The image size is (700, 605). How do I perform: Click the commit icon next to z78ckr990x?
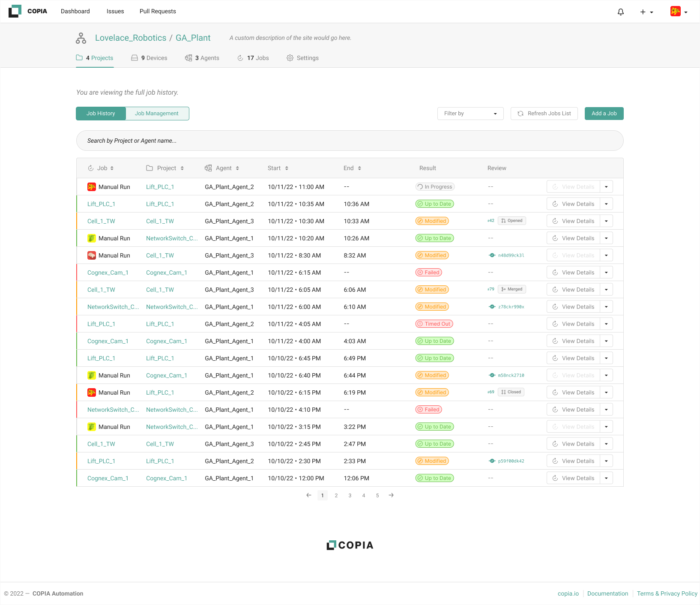(x=491, y=306)
